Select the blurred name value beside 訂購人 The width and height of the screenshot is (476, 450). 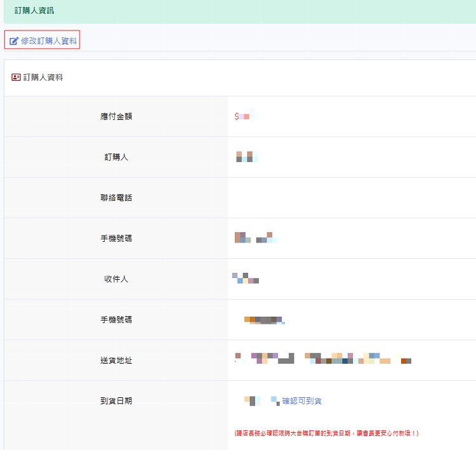tap(246, 157)
